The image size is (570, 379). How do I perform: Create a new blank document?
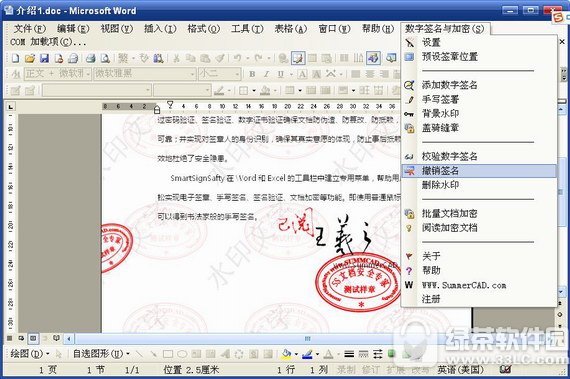(16, 58)
